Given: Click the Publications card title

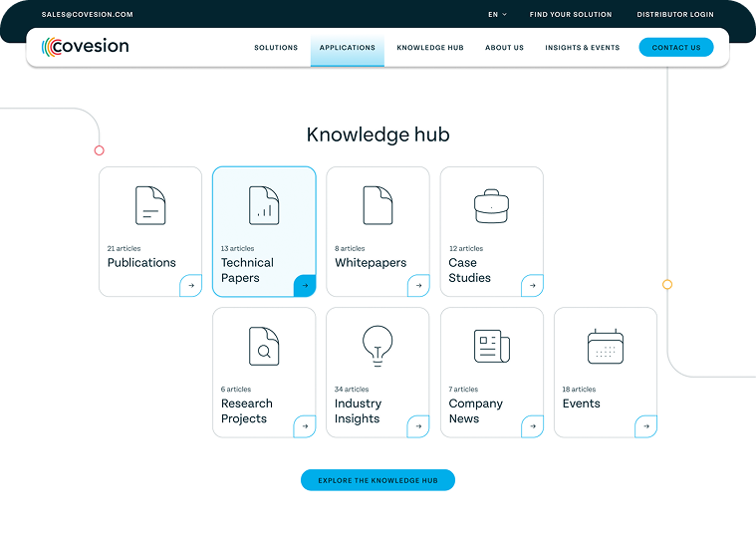Looking at the screenshot, I should pyautogui.click(x=141, y=263).
